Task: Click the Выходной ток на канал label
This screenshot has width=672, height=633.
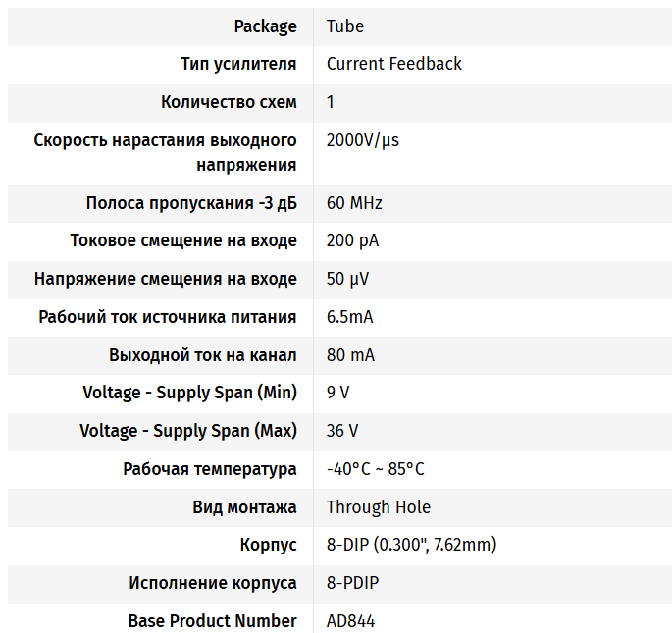Action: point(202,355)
